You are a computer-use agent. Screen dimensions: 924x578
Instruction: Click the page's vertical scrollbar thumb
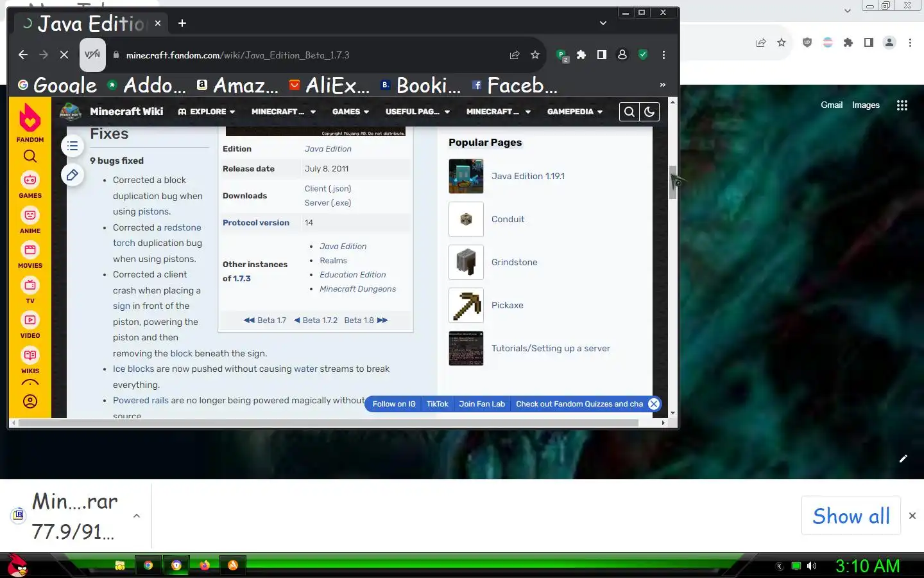pyautogui.click(x=672, y=183)
